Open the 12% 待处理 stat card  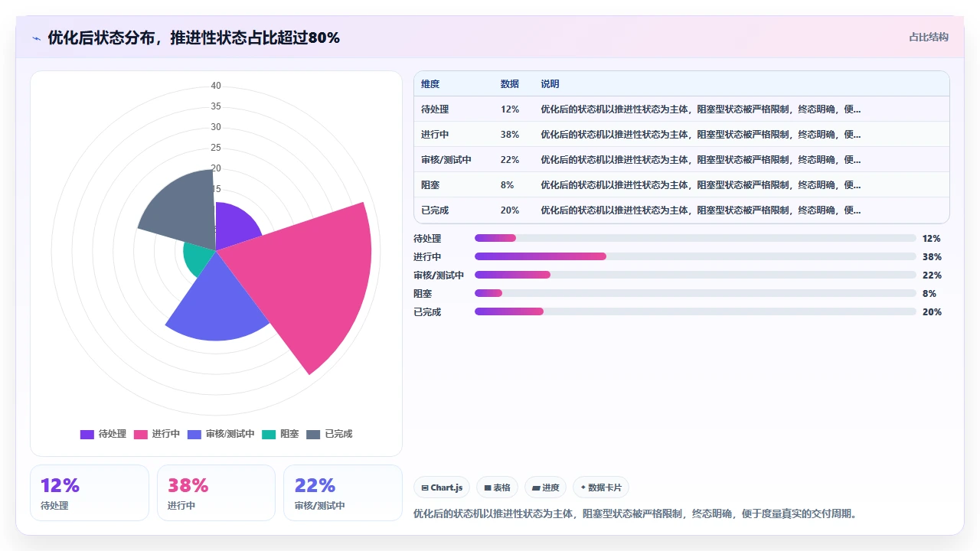90,493
